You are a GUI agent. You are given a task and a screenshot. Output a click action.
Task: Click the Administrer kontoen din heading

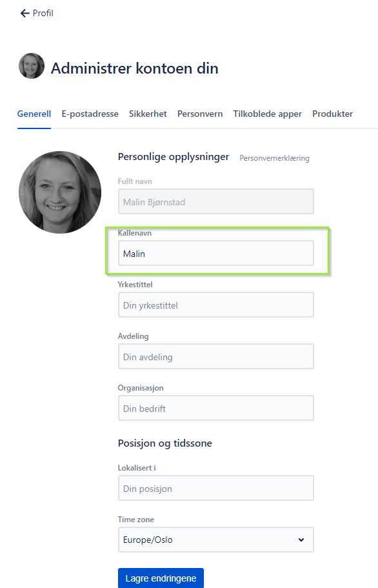tap(134, 68)
